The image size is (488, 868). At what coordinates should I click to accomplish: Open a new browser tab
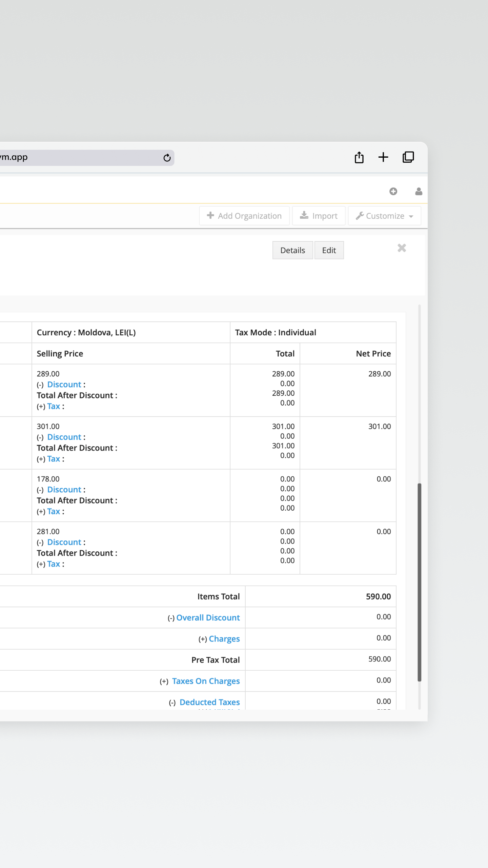pyautogui.click(x=383, y=157)
